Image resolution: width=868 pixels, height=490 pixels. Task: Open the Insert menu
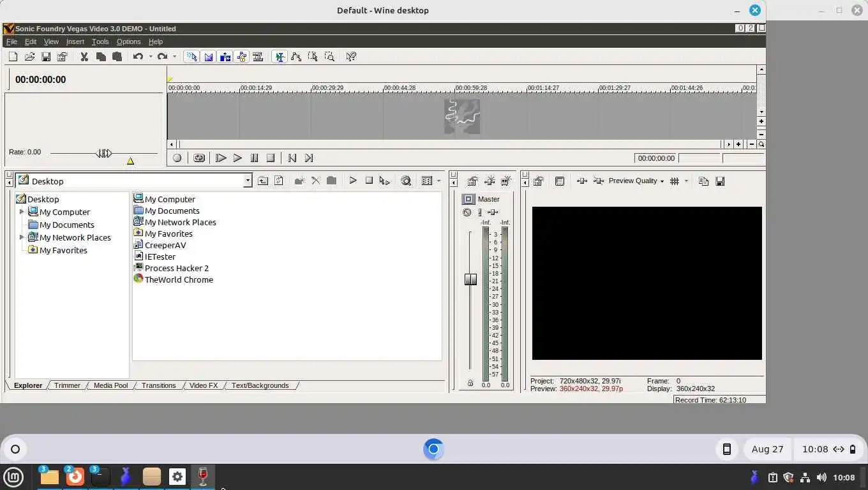tap(75, 41)
